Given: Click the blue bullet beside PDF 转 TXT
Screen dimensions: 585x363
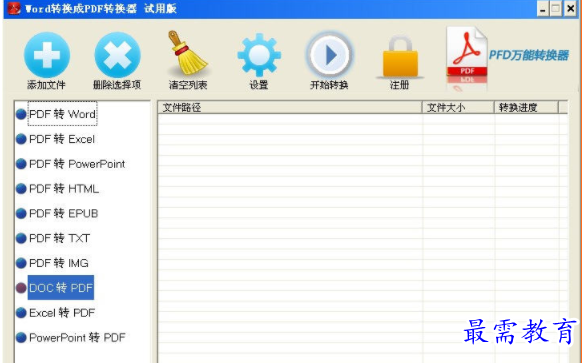Looking at the screenshot, I should (21, 238).
